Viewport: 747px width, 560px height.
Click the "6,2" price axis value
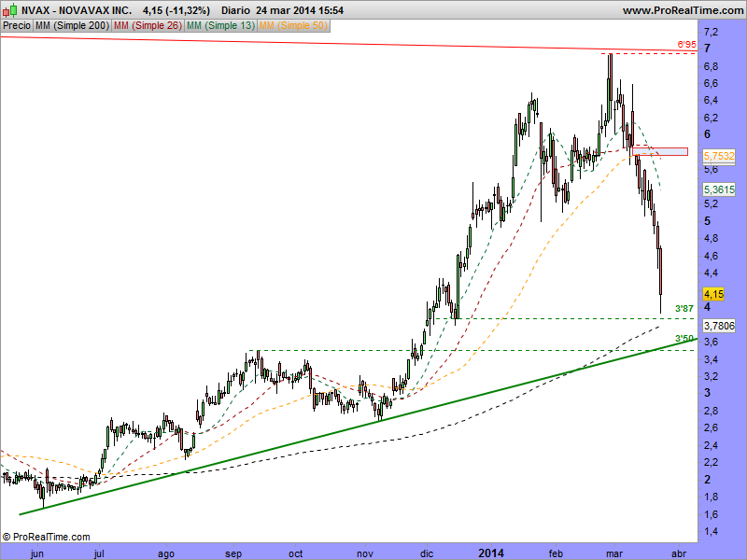coord(712,118)
